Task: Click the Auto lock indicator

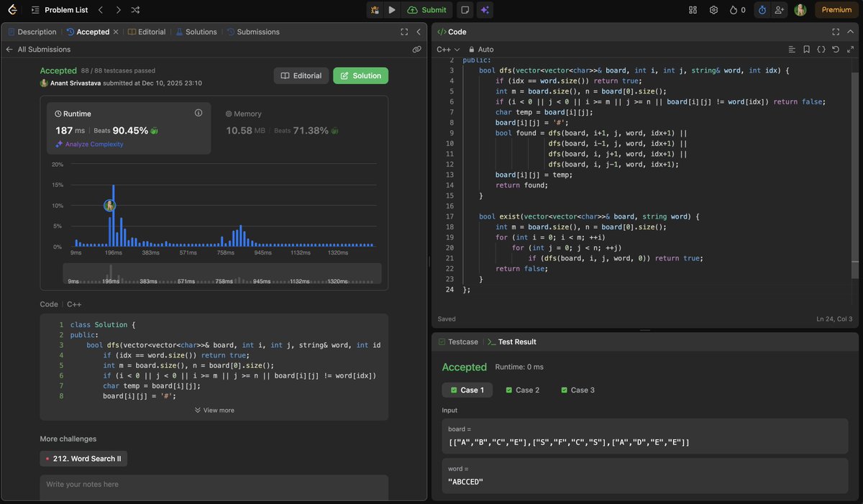Action: (481, 50)
